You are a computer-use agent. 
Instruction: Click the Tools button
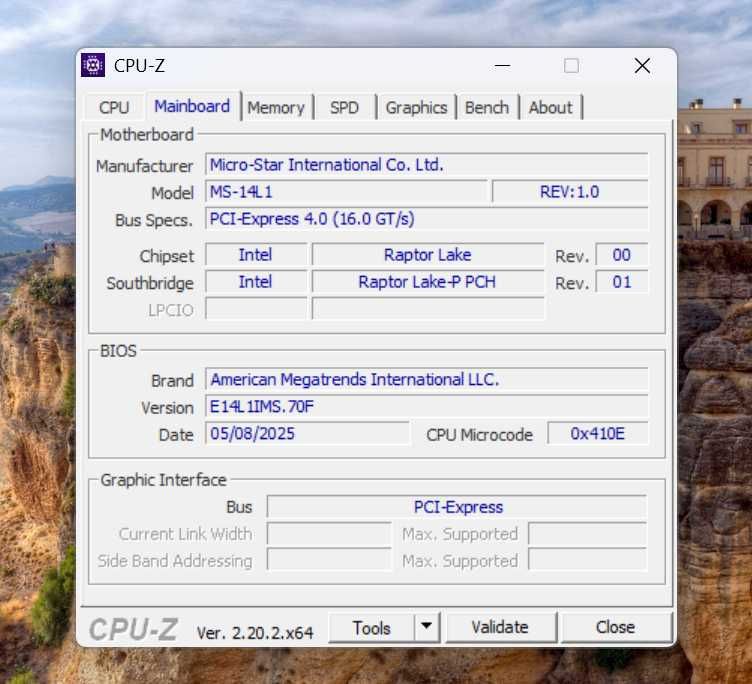point(371,628)
